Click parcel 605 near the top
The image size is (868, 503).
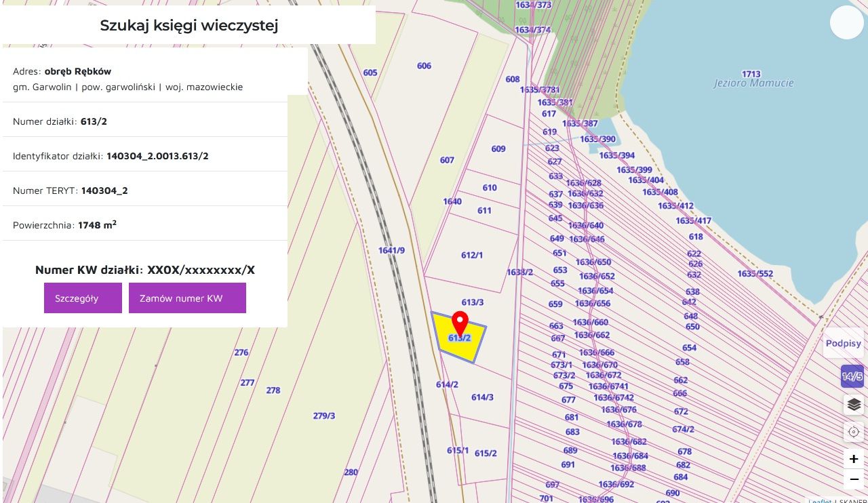(370, 73)
